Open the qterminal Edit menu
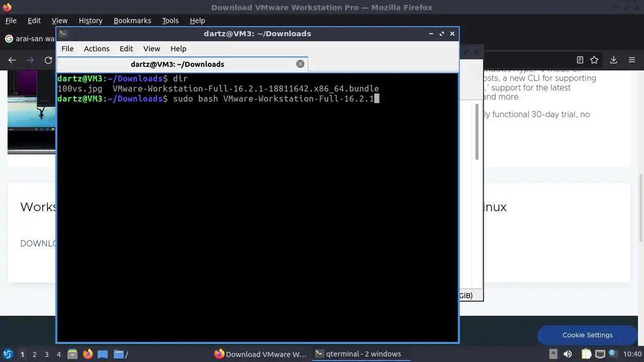The width and height of the screenshot is (644, 362). 126,49
